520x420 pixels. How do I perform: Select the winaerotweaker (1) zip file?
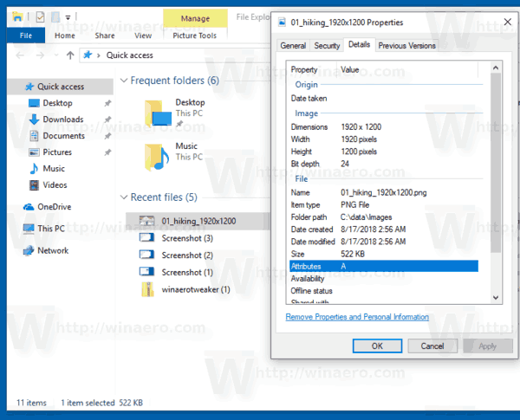(196, 290)
